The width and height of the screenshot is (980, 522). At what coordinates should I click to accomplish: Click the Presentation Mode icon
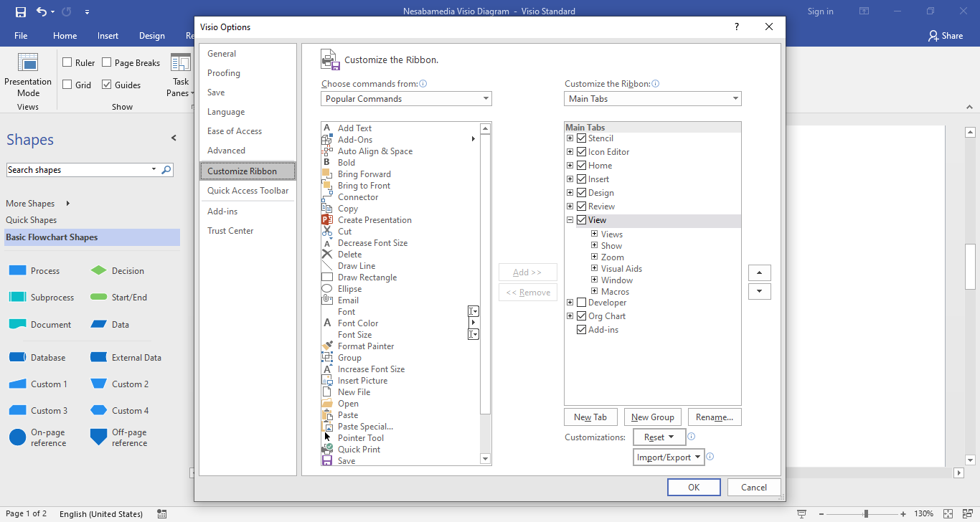click(x=28, y=63)
